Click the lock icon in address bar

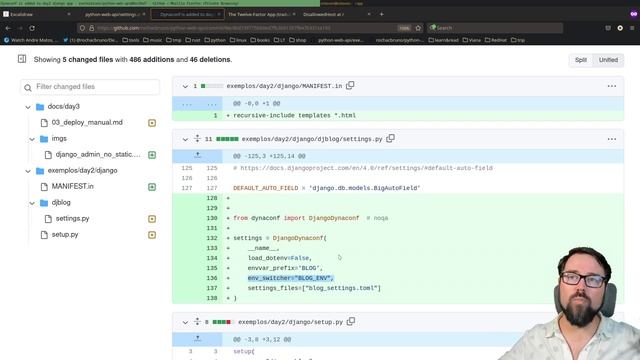pyautogui.click(x=91, y=28)
